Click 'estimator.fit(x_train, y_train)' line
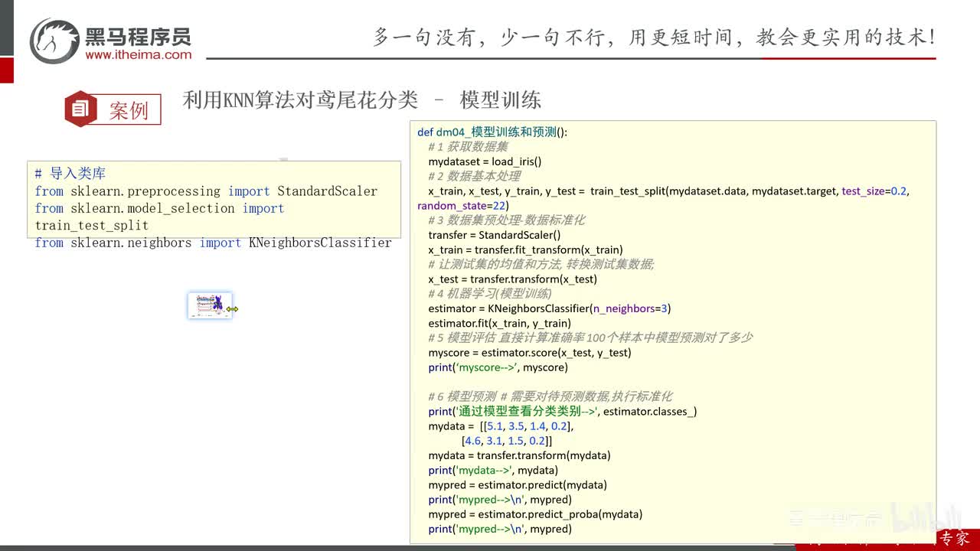Viewport: 980px width, 551px height. (x=499, y=323)
